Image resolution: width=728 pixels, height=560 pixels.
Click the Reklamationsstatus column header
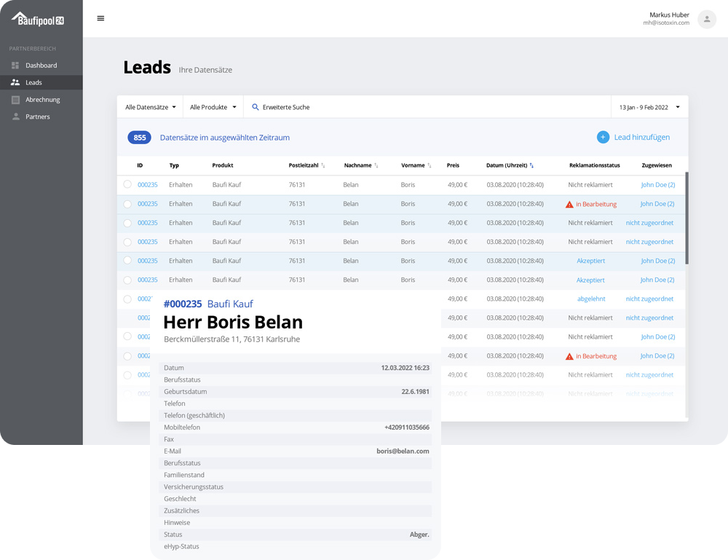[594, 165]
